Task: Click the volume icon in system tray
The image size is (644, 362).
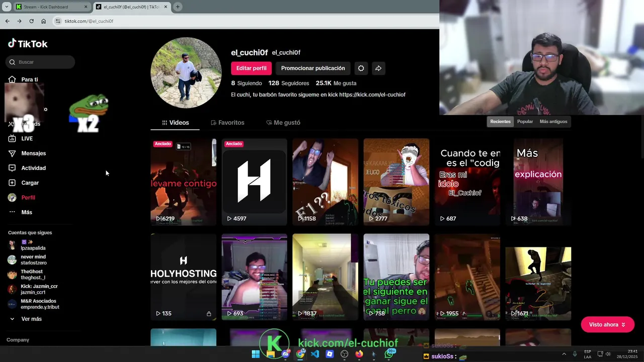Action: [608, 354]
